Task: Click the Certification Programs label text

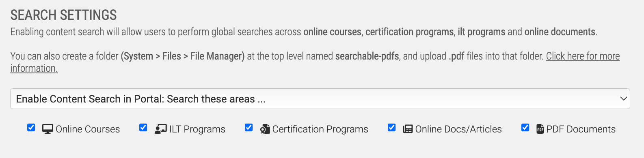Action: click(x=320, y=129)
